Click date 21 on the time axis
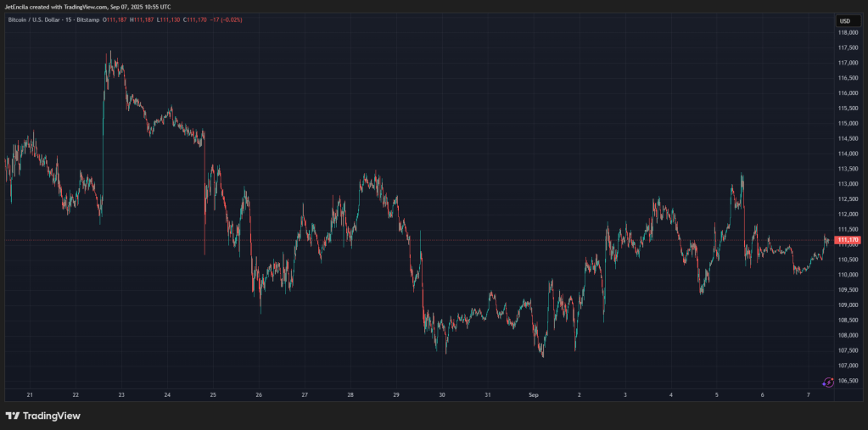The width and height of the screenshot is (868, 430). coord(30,394)
